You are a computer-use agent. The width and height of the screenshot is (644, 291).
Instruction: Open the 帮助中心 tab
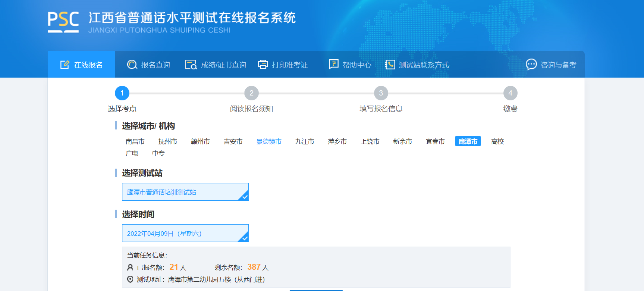[x=350, y=65]
